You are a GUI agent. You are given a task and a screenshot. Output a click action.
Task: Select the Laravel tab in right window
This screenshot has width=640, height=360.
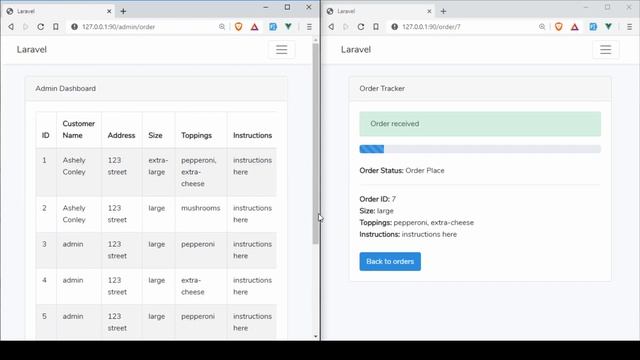379,11
